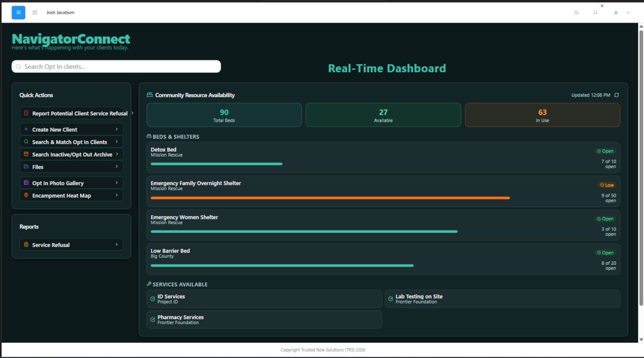This screenshot has height=358, width=644.
Task: Click the Encampment Heat Map pin icon
Action: click(26, 195)
